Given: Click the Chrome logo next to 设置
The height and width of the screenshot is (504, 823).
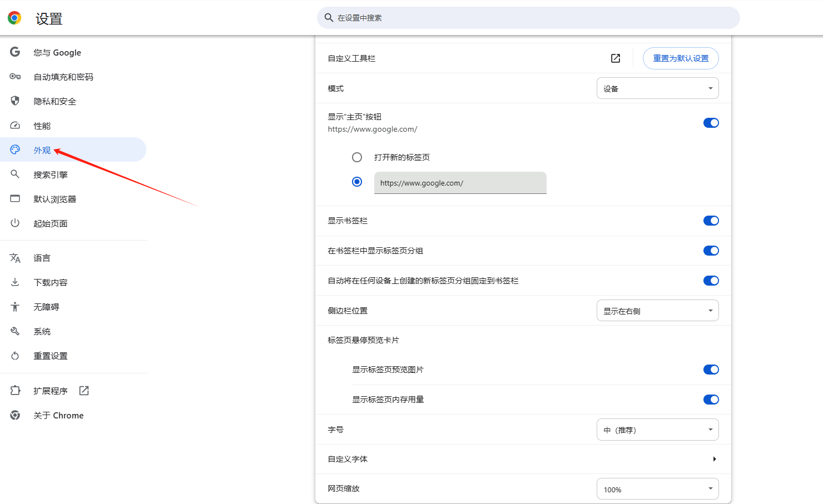Looking at the screenshot, I should [14, 18].
